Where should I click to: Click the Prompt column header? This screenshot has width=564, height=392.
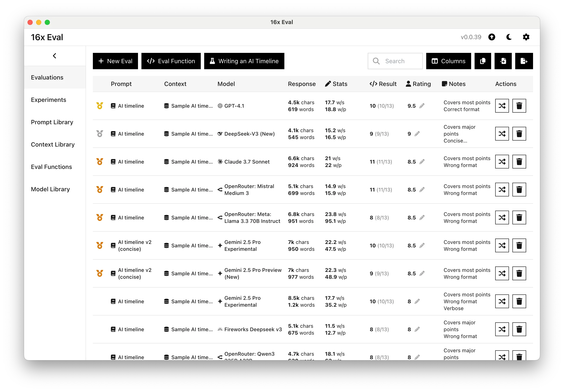[x=121, y=84]
